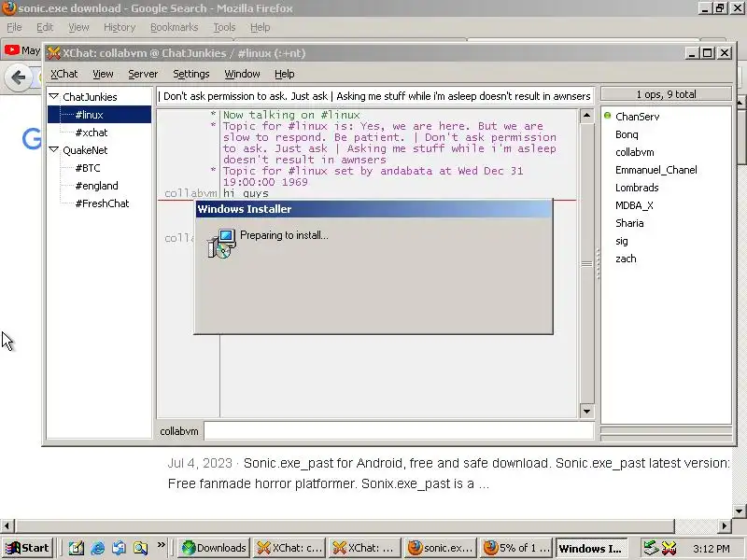Select user MDBA_X in the user list
Image resolution: width=747 pixels, height=560 pixels.
634,205
